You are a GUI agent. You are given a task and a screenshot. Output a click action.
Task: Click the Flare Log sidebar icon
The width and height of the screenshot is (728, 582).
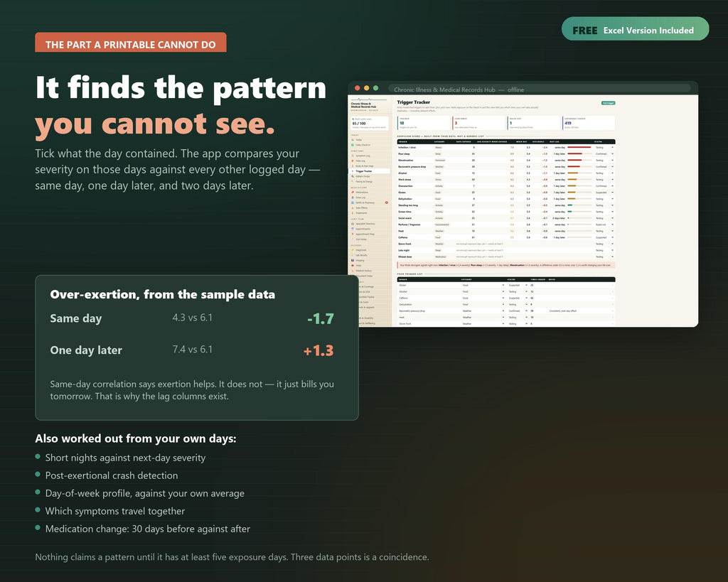tap(353, 161)
